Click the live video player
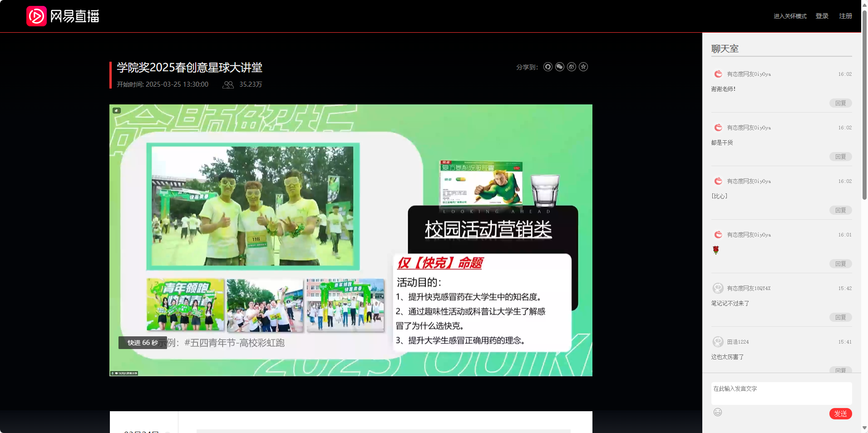The height and width of the screenshot is (433, 868). 351,240
